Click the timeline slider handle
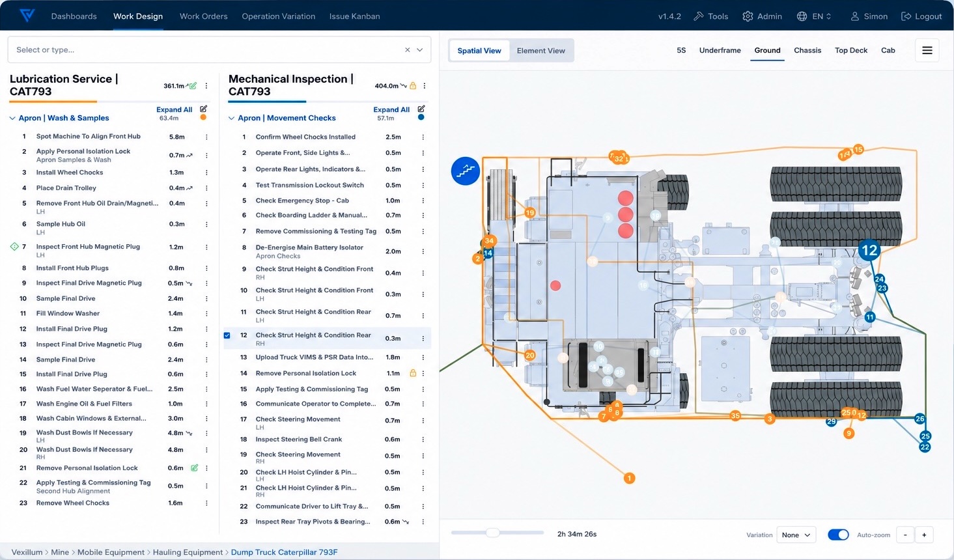This screenshot has width=954, height=560. coord(493,533)
